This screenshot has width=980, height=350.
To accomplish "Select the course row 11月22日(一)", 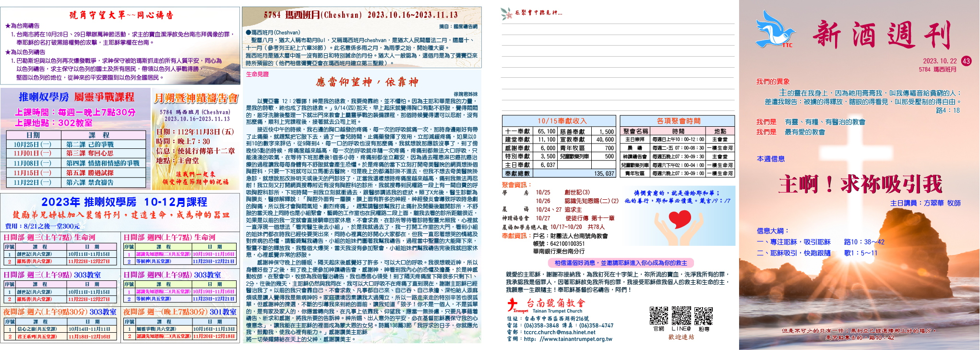I will point(76,182).
